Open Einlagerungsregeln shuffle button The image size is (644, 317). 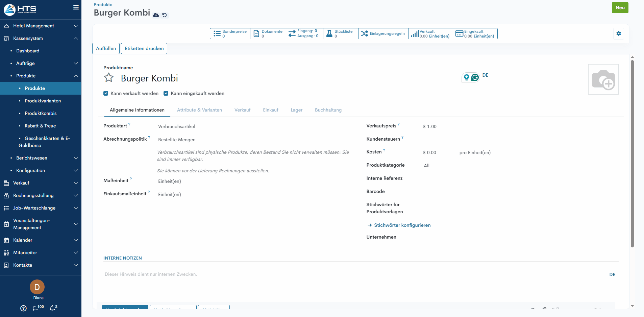coord(383,33)
